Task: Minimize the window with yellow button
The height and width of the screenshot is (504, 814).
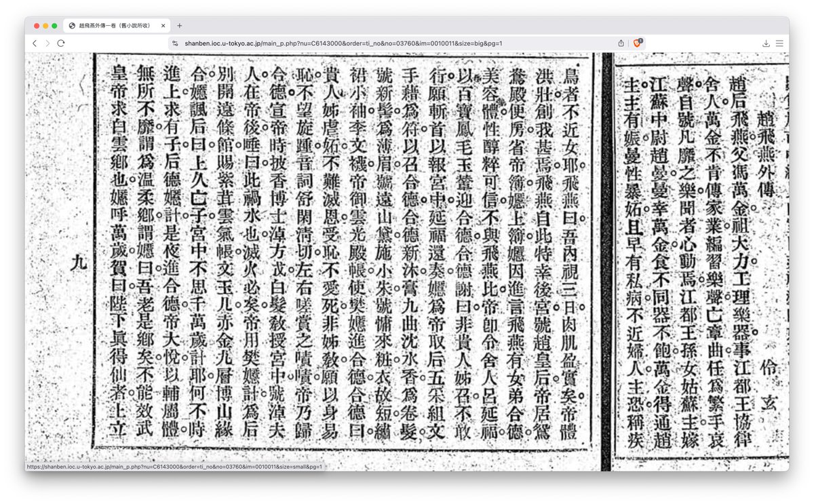Action: coord(45,26)
